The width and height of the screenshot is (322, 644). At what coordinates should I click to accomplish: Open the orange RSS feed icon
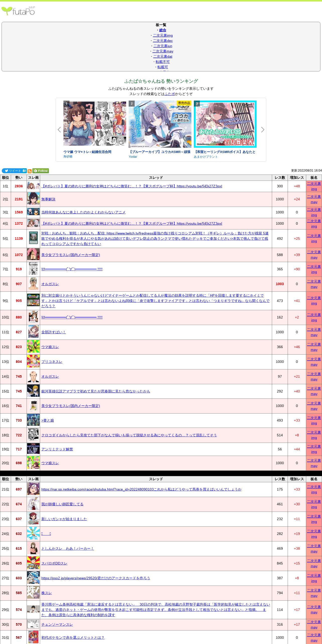click(30, 171)
